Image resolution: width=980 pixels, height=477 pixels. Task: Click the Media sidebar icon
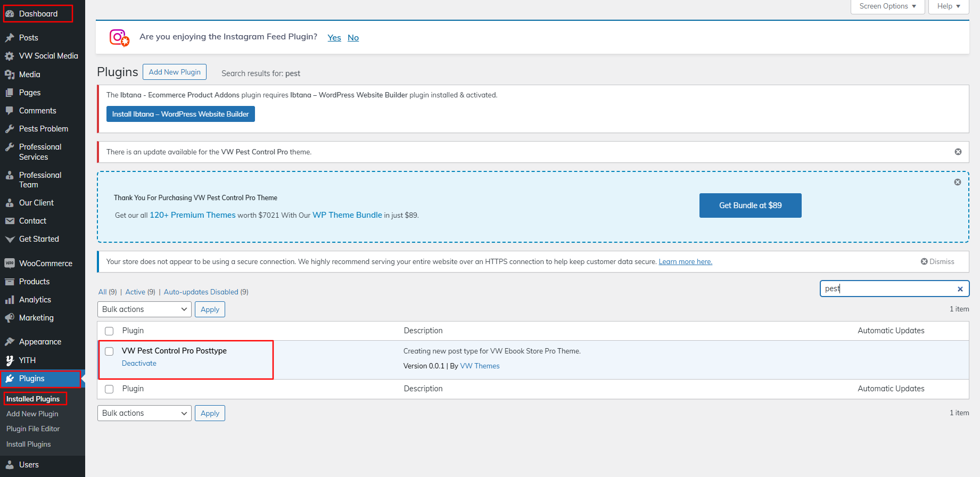click(10, 75)
